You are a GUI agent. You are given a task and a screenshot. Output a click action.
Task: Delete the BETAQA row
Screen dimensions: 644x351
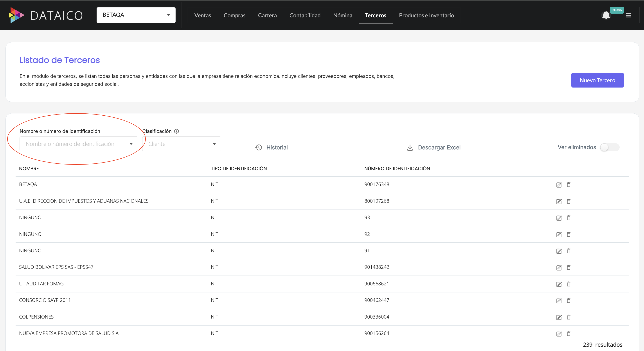tap(568, 185)
